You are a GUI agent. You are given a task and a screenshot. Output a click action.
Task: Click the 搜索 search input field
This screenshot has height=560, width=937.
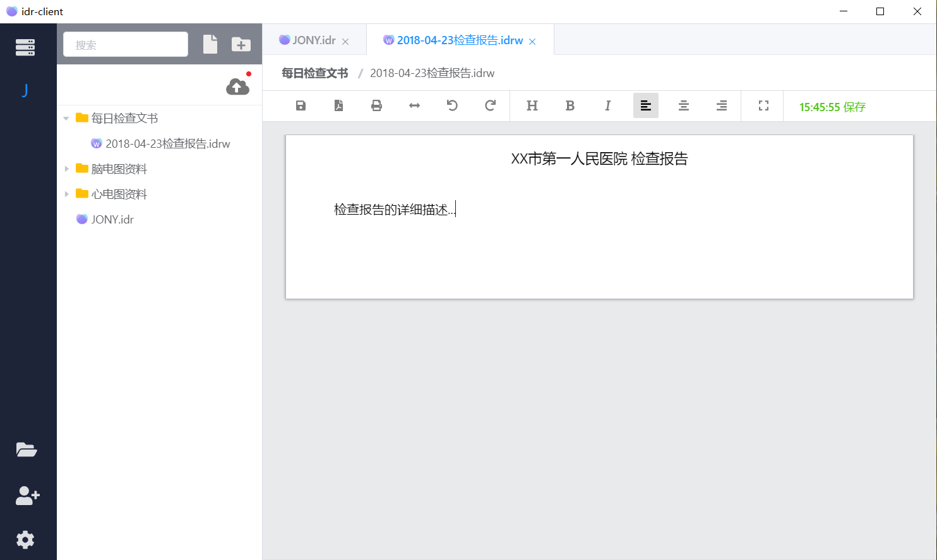point(126,45)
